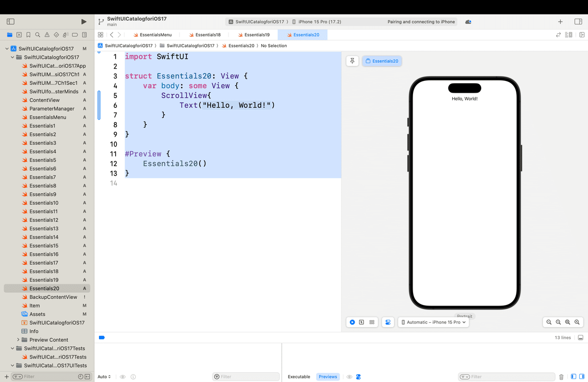Image resolution: width=588 pixels, height=382 pixels.
Task: Collapse the SwiftUICatal...OS17UITests folder
Action: point(13,365)
